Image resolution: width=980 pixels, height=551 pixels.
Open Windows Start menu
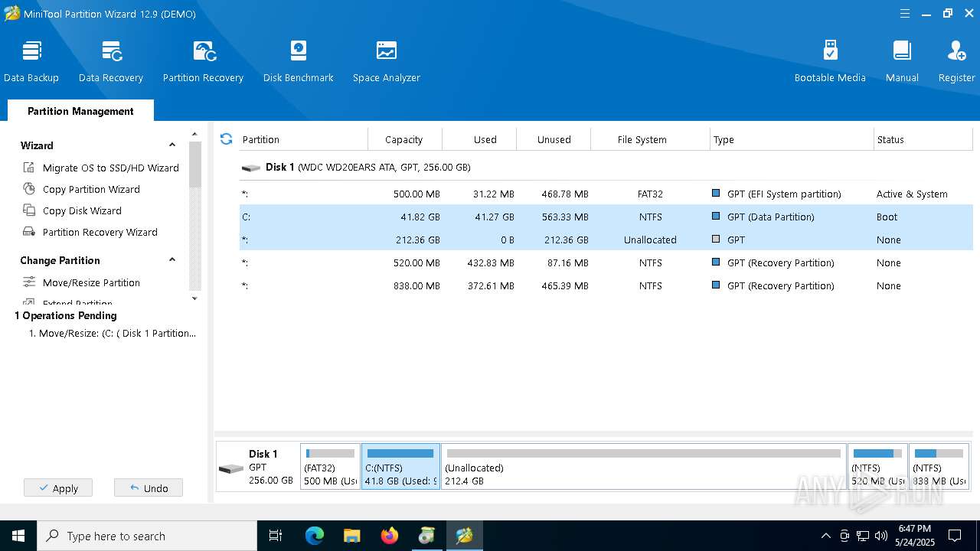click(x=18, y=536)
